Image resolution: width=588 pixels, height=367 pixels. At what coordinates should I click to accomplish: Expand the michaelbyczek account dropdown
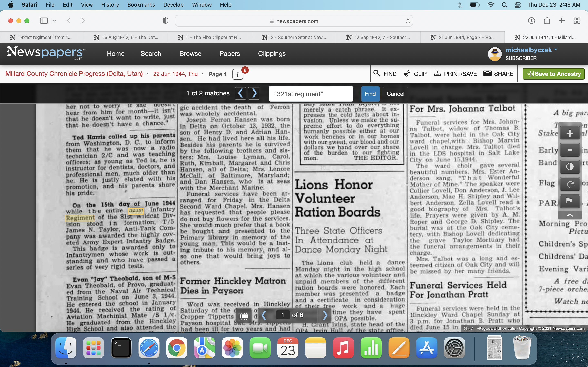tap(556, 50)
